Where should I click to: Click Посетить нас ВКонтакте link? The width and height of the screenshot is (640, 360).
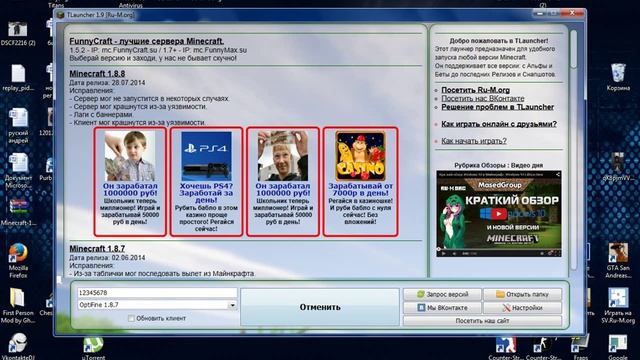click(x=483, y=98)
